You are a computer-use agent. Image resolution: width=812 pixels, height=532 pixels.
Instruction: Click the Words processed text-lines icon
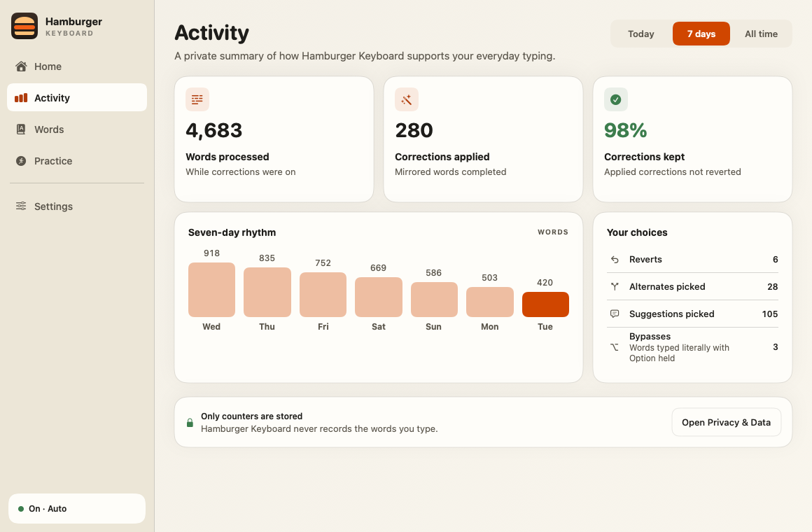(197, 99)
